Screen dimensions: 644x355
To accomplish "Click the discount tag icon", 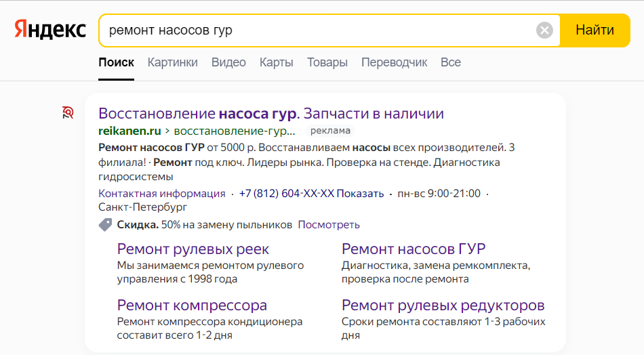I will click(x=106, y=225).
